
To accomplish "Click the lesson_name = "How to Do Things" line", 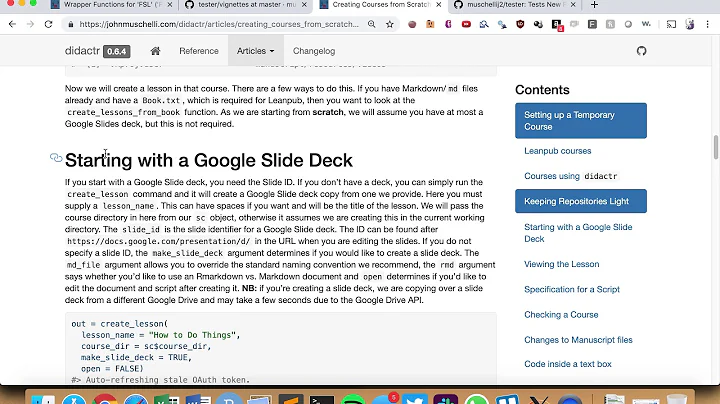I will [x=161, y=335].
